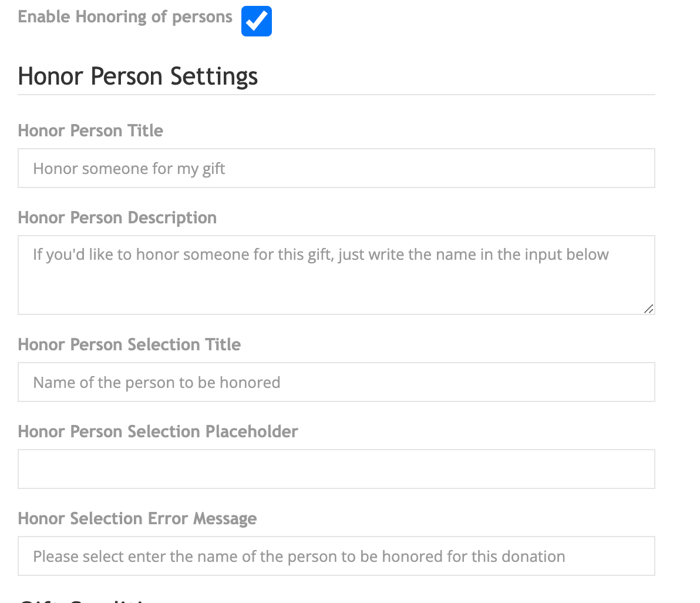The width and height of the screenshot is (700, 603).
Task: Click the text starting "If you'd like to honor"
Action: pyautogui.click(x=321, y=254)
